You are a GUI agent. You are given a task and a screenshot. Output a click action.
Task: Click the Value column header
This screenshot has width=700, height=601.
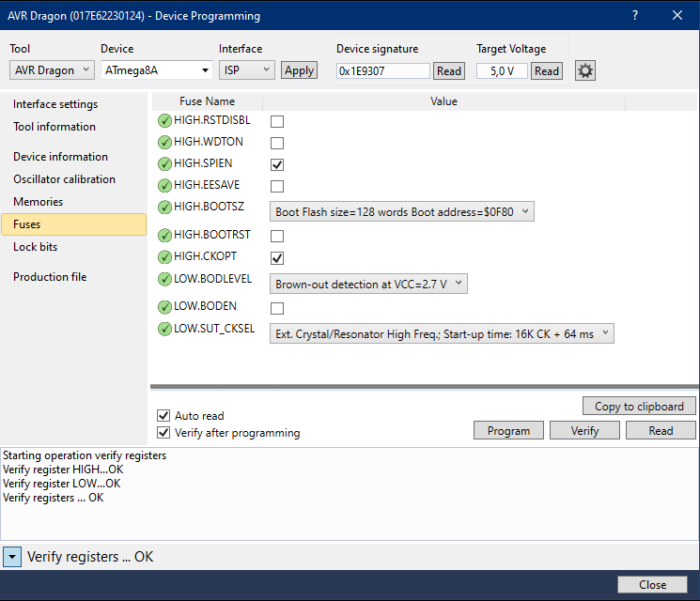coord(443,101)
